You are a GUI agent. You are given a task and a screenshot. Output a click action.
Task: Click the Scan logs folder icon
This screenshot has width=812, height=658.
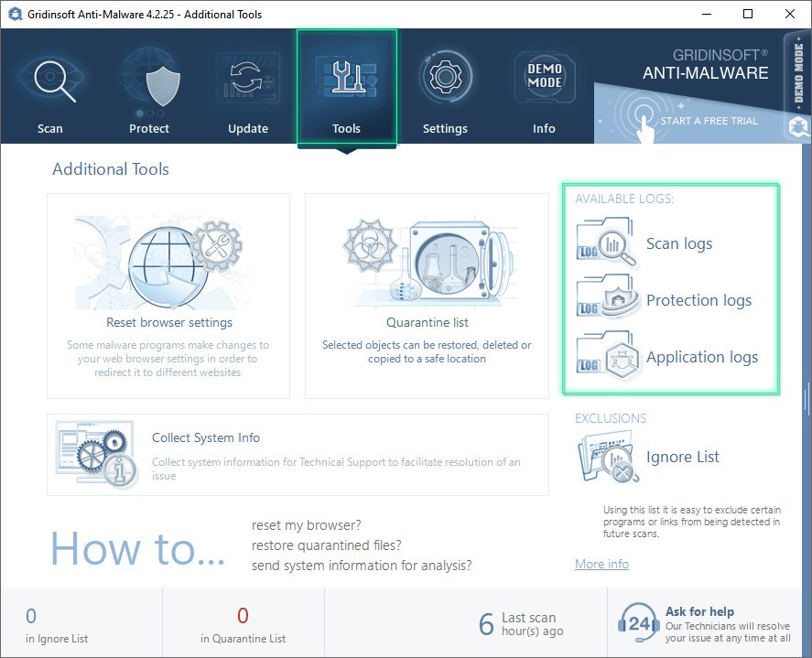(605, 243)
